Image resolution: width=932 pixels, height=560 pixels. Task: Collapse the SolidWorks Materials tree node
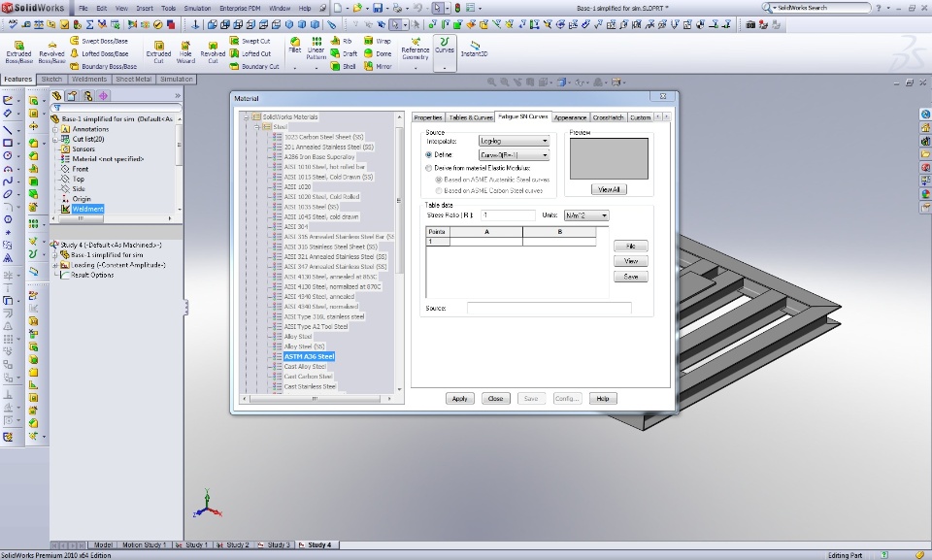point(246,117)
